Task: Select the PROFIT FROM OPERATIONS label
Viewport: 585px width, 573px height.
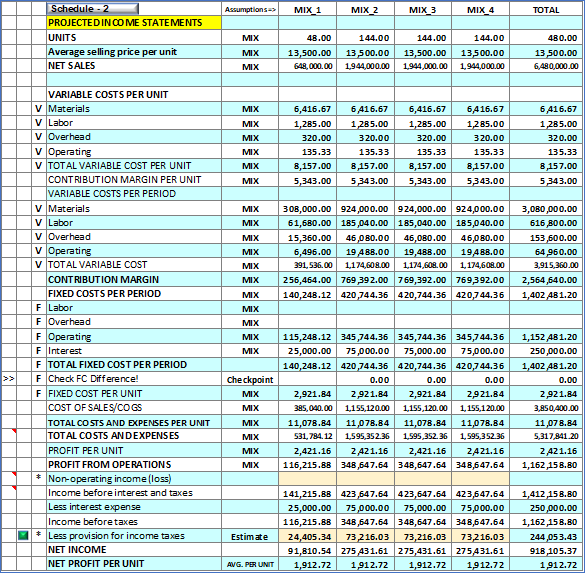Action: coord(110,464)
